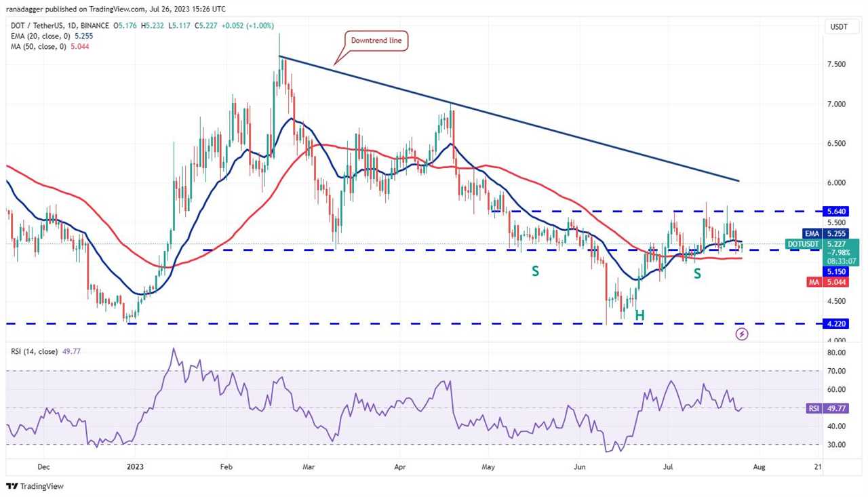The height and width of the screenshot is (497, 868).
Task: Click the RSI (14, close) indicator legend
Action: (x=47, y=351)
